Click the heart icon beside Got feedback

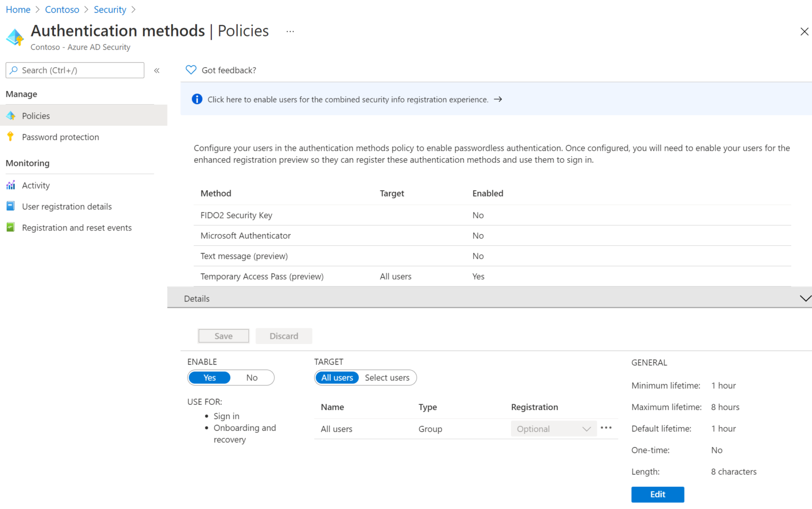tap(190, 70)
